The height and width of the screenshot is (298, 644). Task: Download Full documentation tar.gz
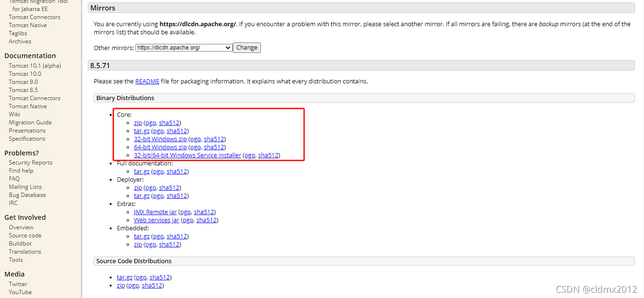pyautogui.click(x=142, y=172)
